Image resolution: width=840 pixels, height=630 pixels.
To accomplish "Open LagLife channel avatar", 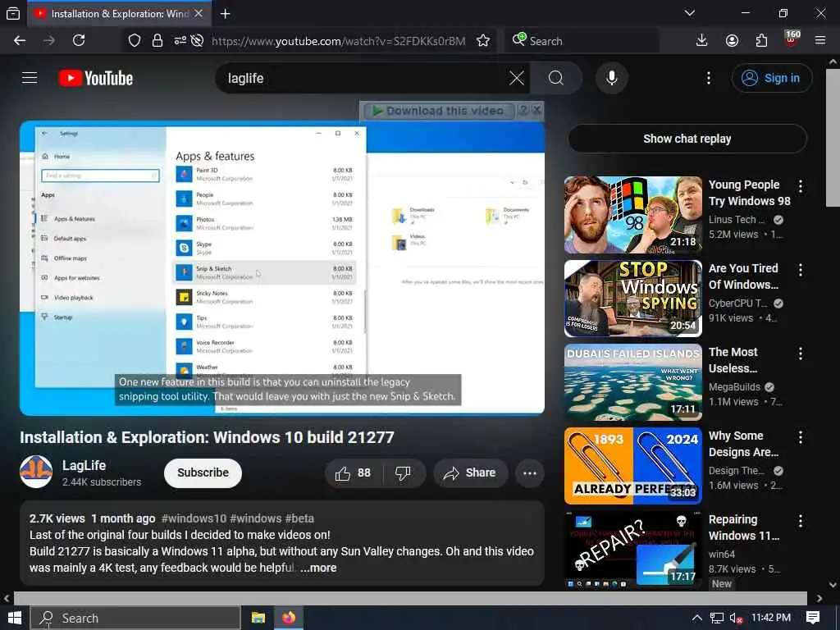I will 36,472.
